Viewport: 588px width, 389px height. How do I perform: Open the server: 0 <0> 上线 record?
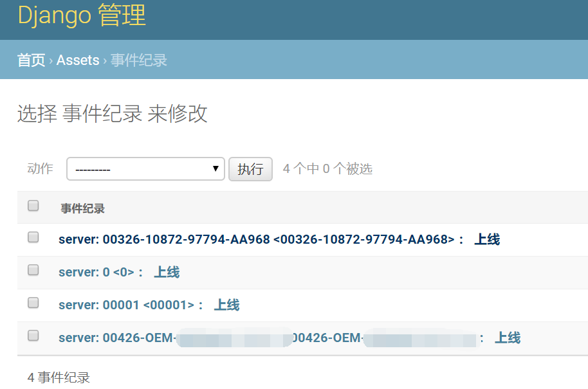pos(118,273)
